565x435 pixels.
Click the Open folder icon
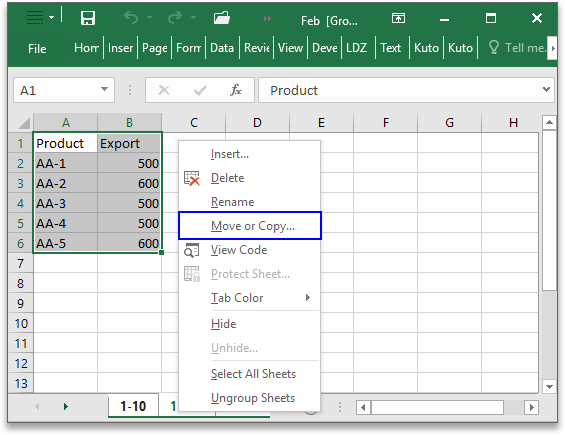click(222, 17)
